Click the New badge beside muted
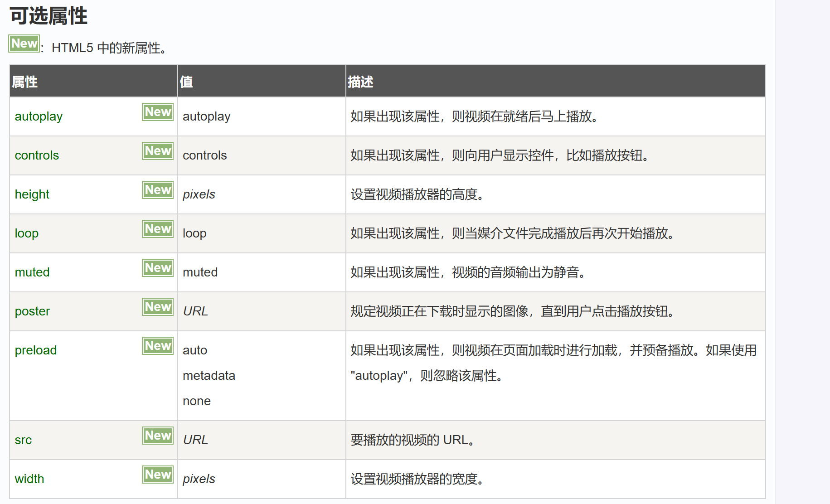830x504 pixels. point(158,268)
